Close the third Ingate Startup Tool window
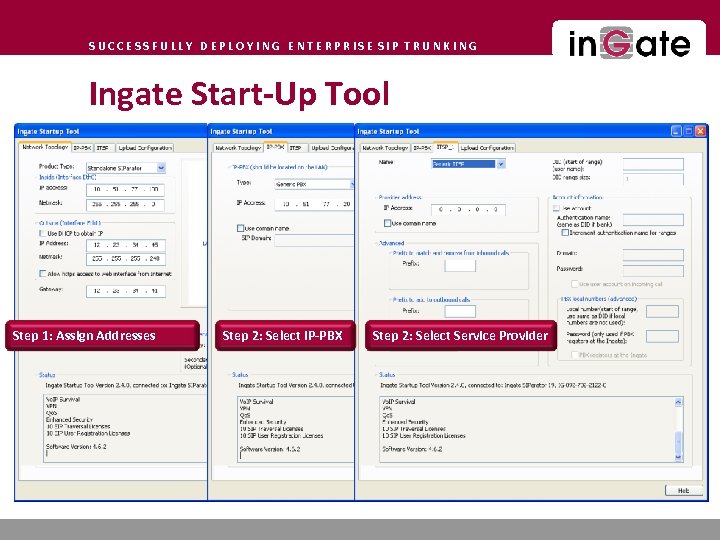The width and height of the screenshot is (720, 540). 700,131
